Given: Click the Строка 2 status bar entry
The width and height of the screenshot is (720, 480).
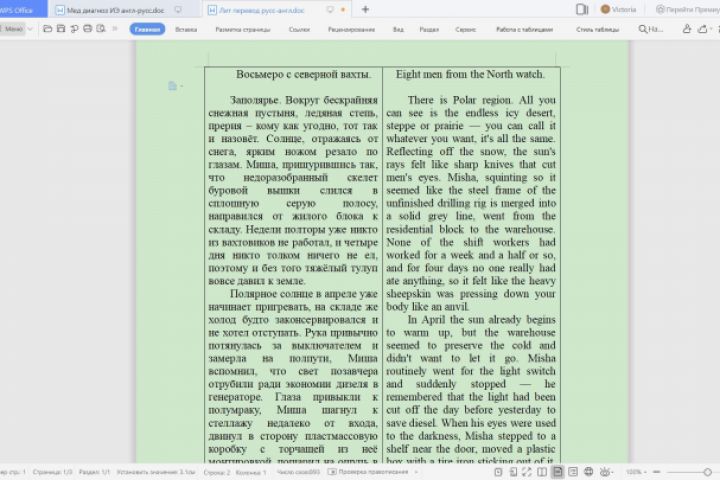Looking at the screenshot, I should [217, 472].
